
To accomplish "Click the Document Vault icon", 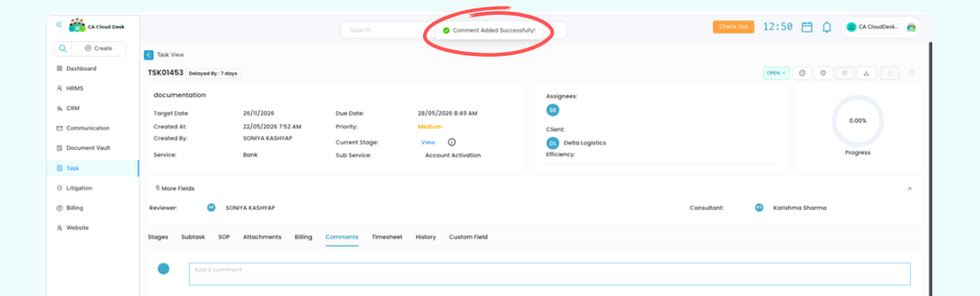I will (x=59, y=148).
